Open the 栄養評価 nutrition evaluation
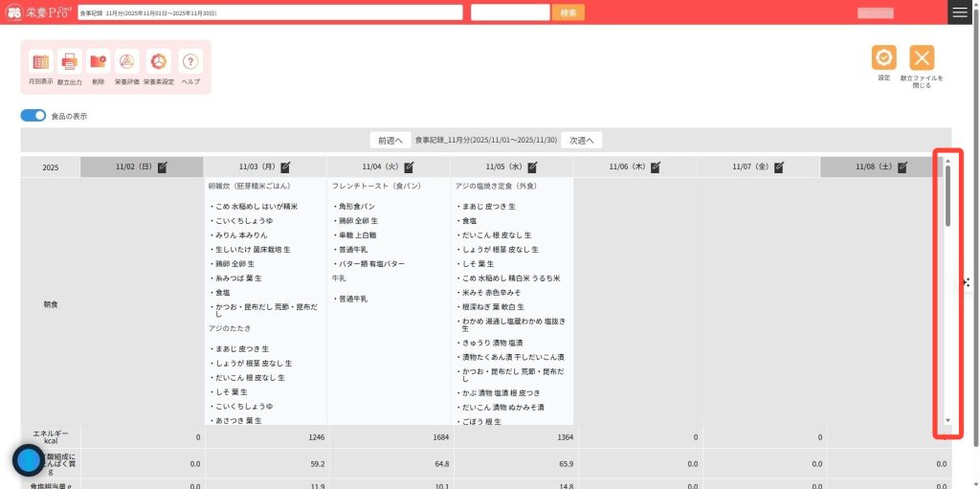 click(127, 62)
